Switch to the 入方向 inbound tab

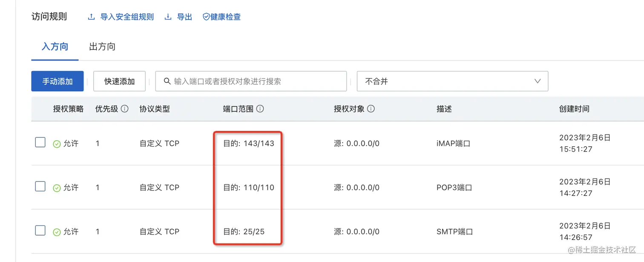55,47
